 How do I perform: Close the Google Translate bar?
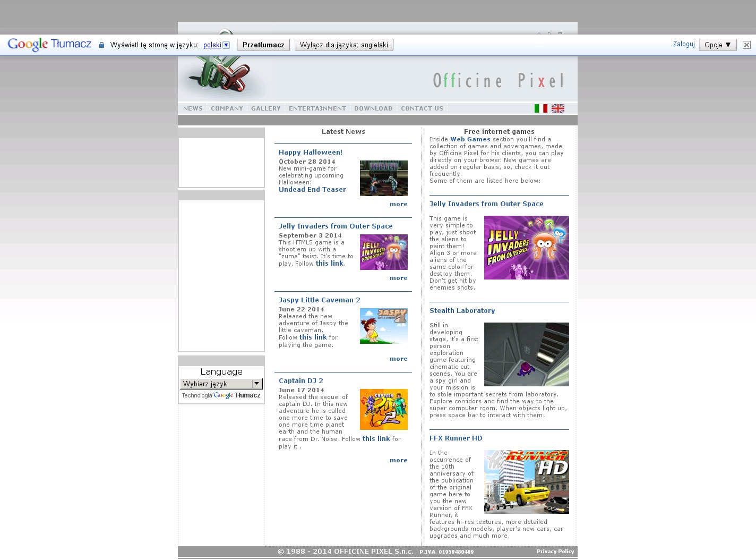pos(746,45)
